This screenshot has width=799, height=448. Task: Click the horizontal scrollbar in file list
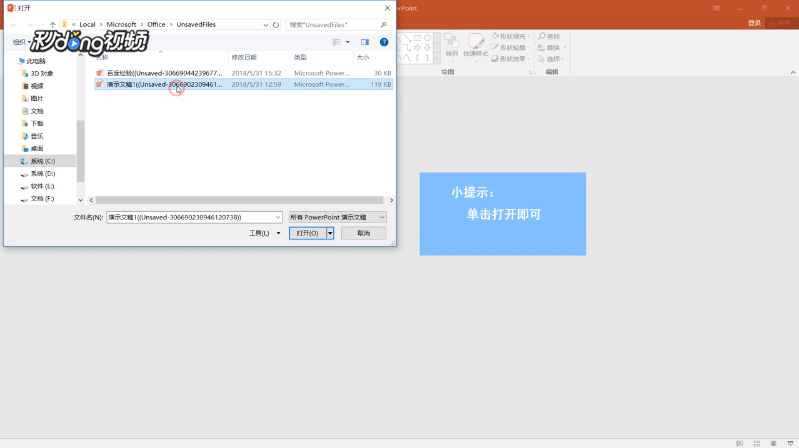239,200
